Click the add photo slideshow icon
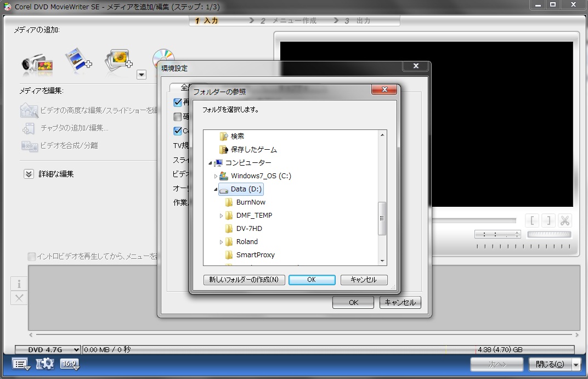588x379 pixels. (118, 60)
